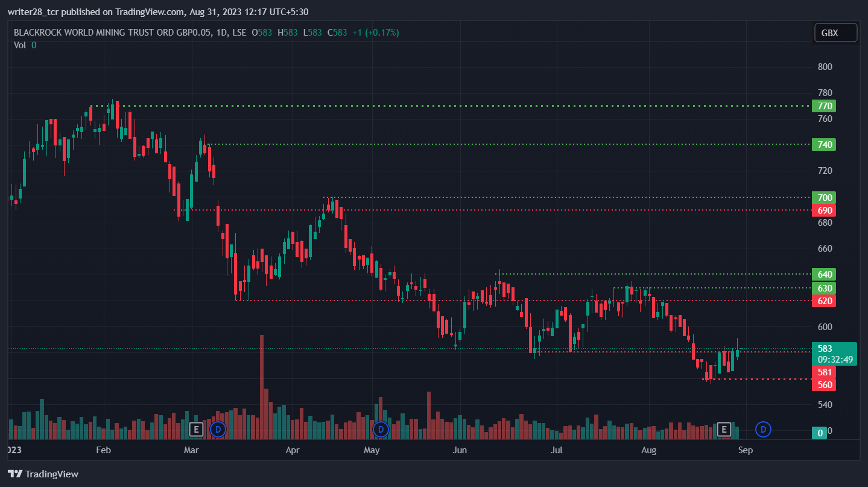Click the 800 price axis tick

coord(825,67)
